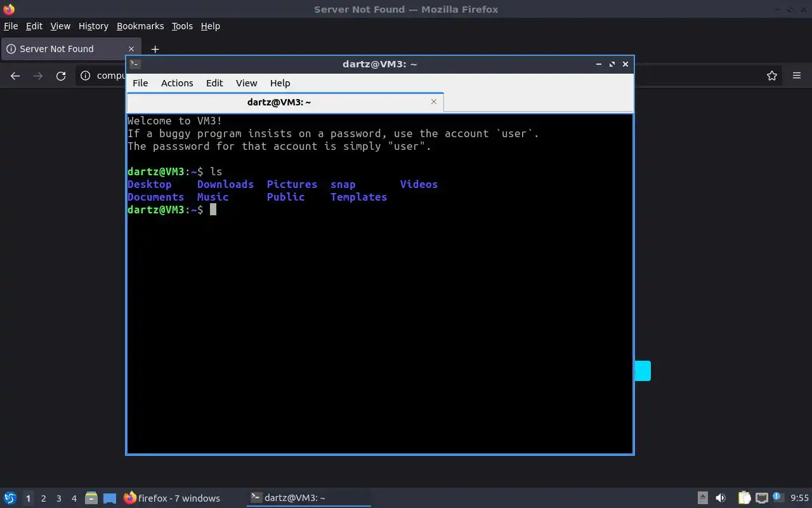Click the Public directory name in terminal
Screen dimensions: 812x508
click(x=285, y=197)
